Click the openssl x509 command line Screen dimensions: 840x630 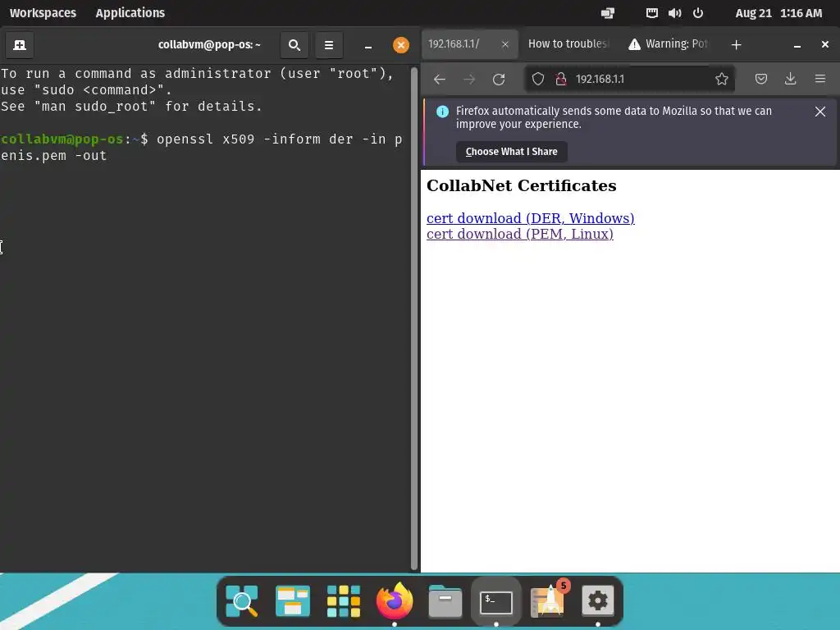[202, 148]
